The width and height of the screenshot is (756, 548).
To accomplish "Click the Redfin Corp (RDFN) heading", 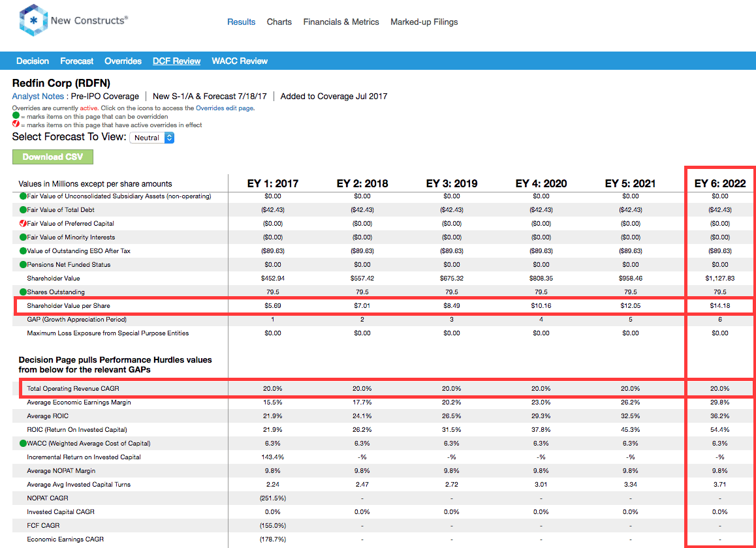I will click(61, 83).
